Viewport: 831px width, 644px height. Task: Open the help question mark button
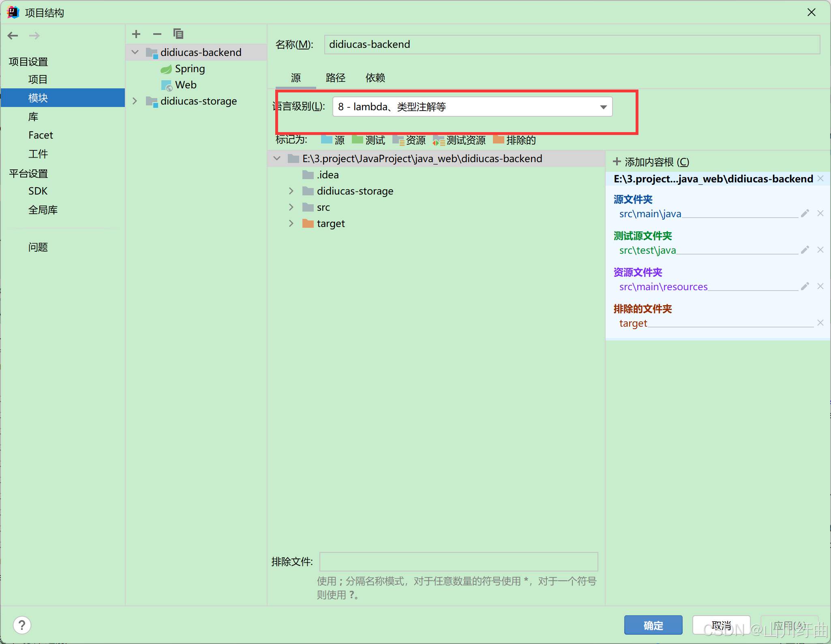(22, 625)
